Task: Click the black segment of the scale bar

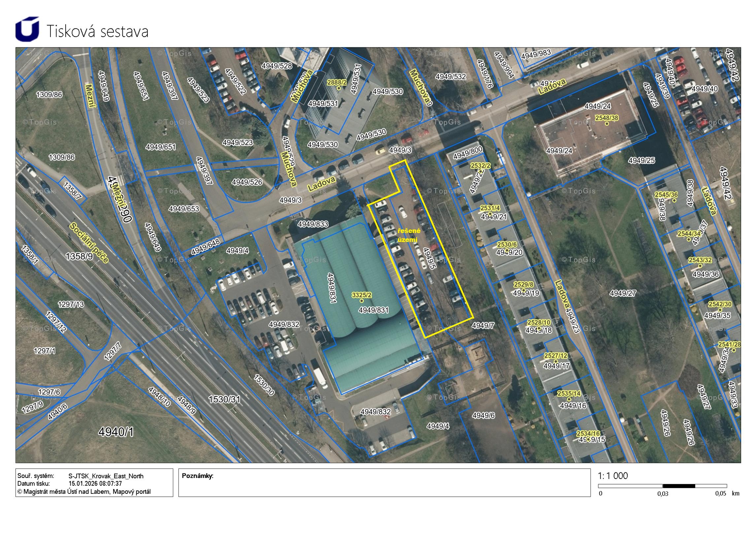Action: point(679,486)
